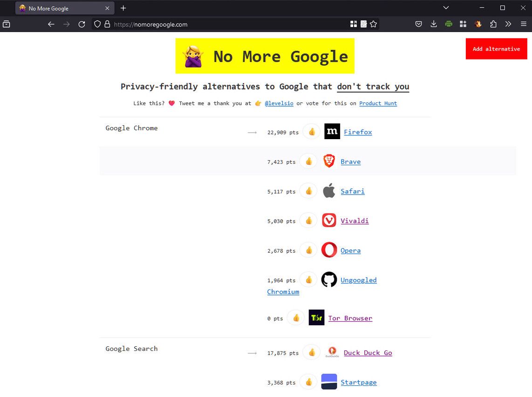The height and width of the screenshot is (397, 532).
Task: Click the URL address bar field
Action: pyautogui.click(x=228, y=24)
